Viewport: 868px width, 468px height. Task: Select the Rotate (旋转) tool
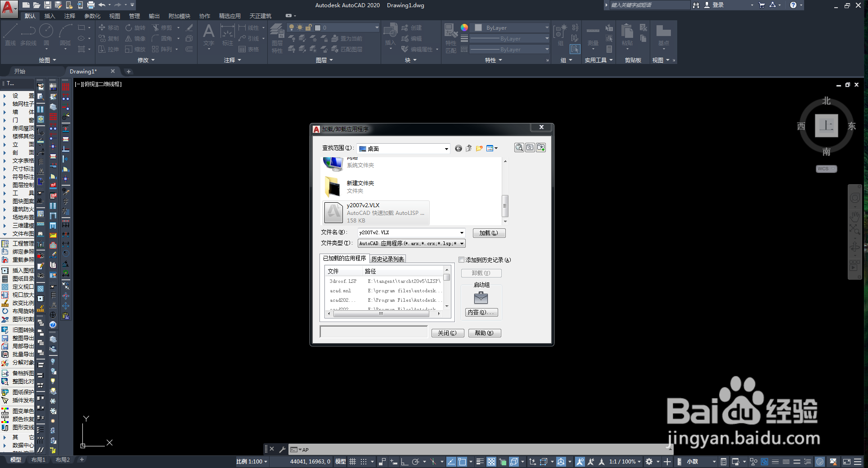pyautogui.click(x=136, y=27)
